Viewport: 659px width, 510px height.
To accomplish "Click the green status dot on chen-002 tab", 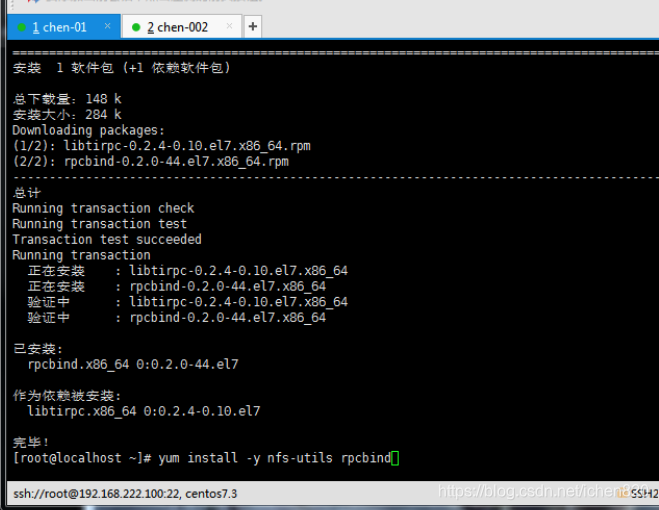I will tap(136, 27).
